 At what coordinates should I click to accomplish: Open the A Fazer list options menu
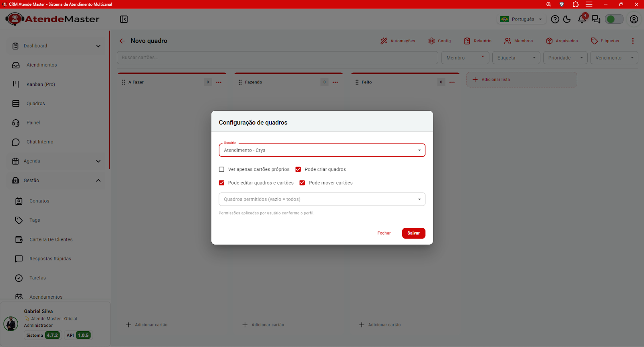tap(219, 82)
